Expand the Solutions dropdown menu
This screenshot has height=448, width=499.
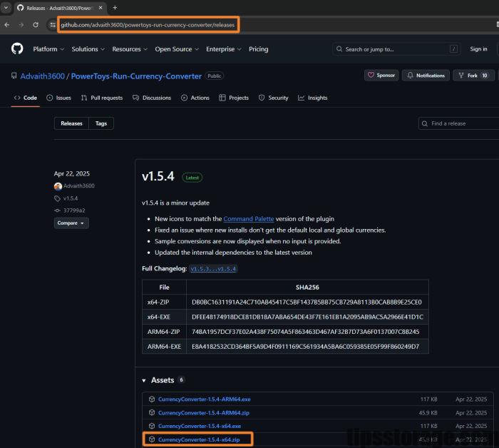point(88,49)
